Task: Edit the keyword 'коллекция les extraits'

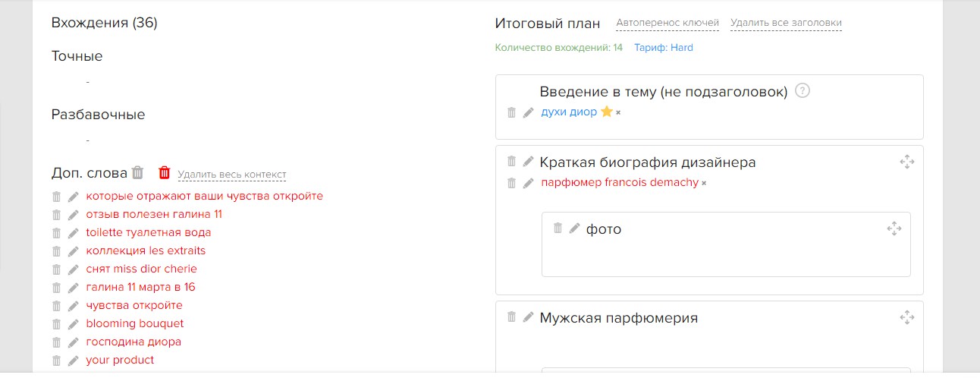Action: click(x=74, y=251)
